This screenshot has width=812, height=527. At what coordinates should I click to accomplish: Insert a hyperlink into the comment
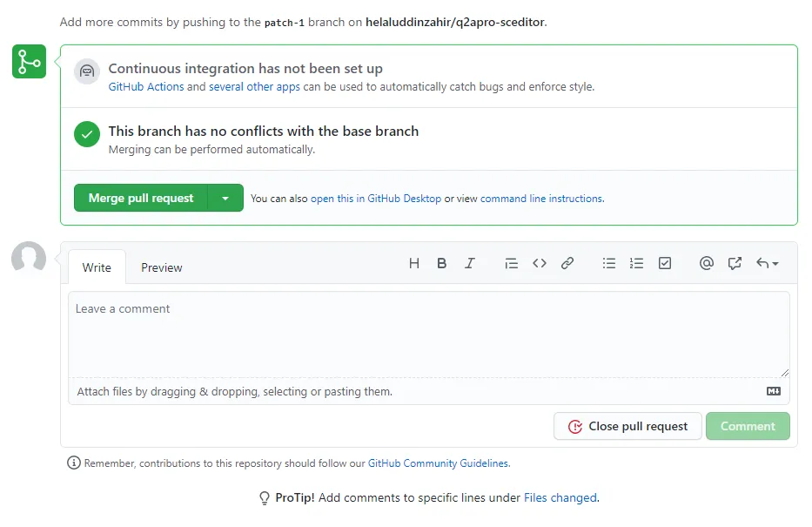click(x=567, y=263)
